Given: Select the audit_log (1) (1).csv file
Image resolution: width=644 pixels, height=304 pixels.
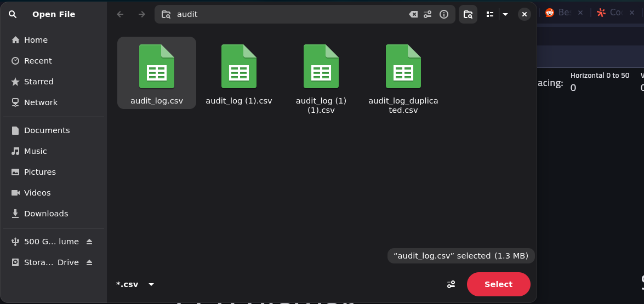Looking at the screenshot, I should click(321, 78).
